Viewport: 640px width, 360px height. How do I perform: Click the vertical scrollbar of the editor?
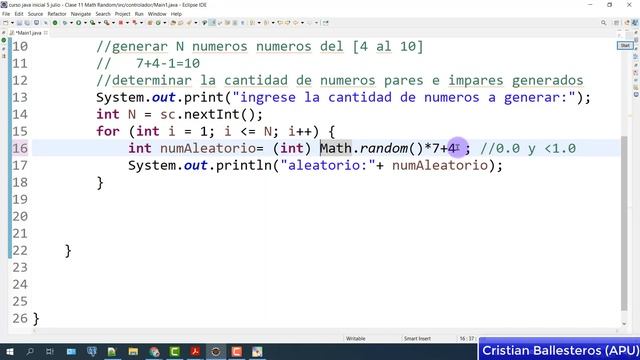[x=624, y=222]
